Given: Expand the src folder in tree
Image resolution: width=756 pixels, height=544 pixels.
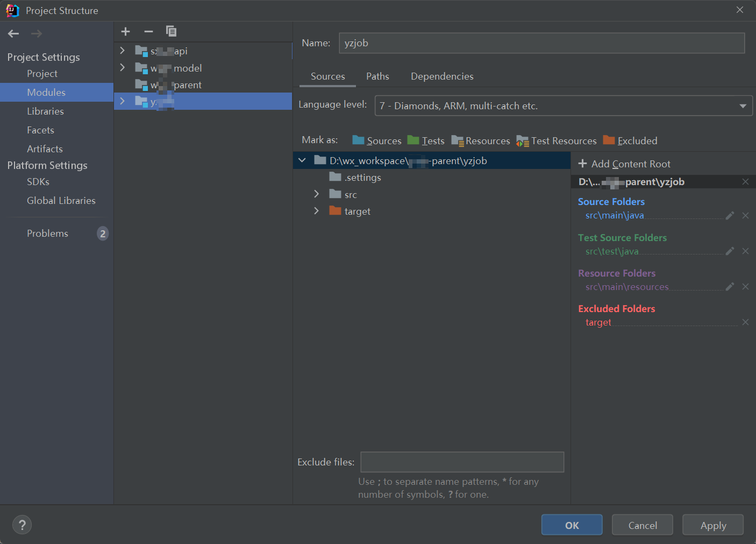Looking at the screenshot, I should coord(316,194).
